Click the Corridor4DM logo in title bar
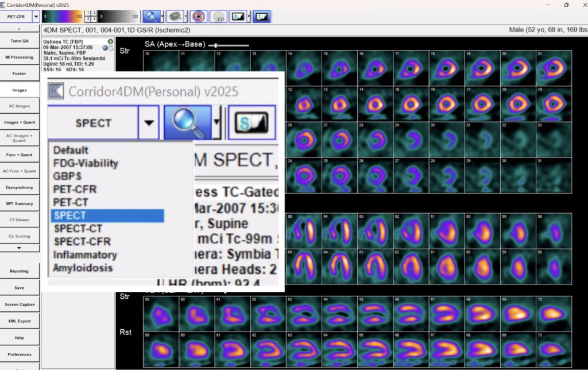Screen dimensions: 588x370 pyautogui.click(x=4, y=5)
